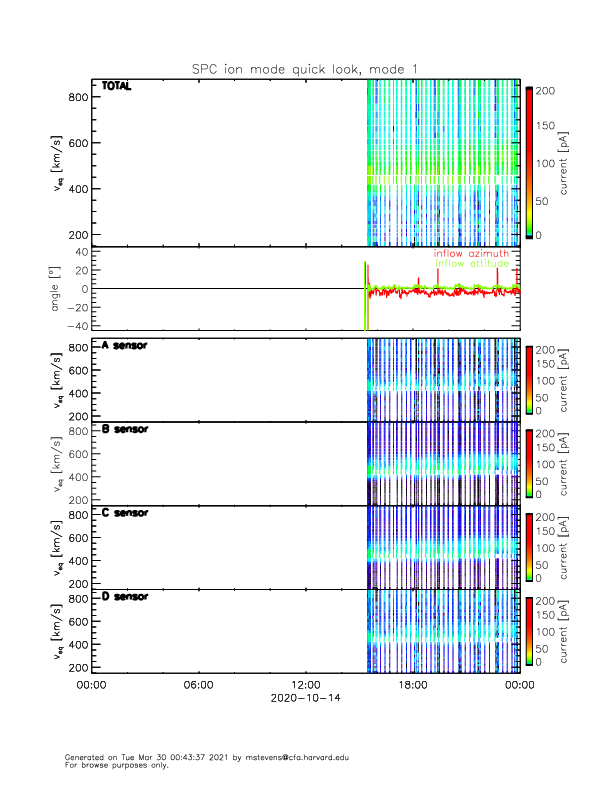Select the 'A sensor' panel label
612x792 pixels.
[x=124, y=346]
